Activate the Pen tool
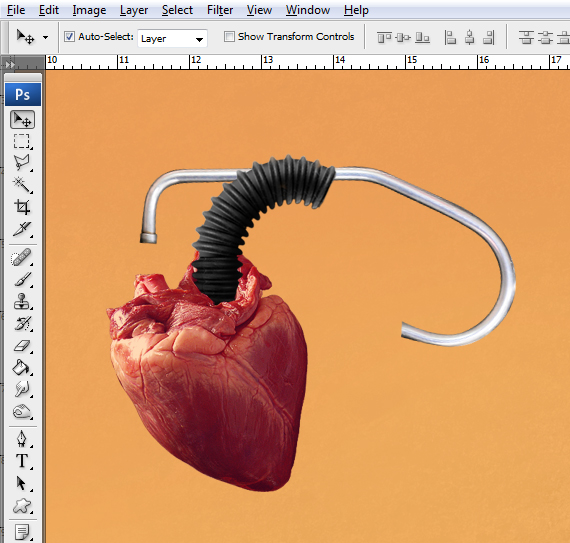 (22, 438)
